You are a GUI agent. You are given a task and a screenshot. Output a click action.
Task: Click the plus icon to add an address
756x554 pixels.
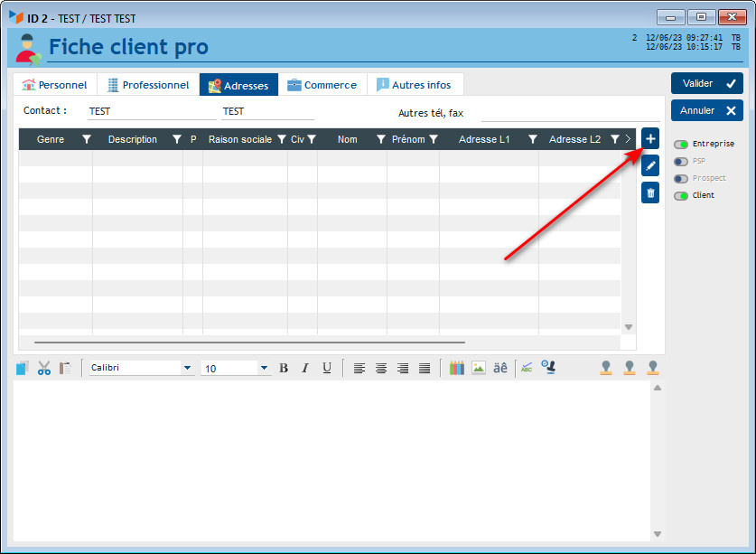click(x=650, y=139)
